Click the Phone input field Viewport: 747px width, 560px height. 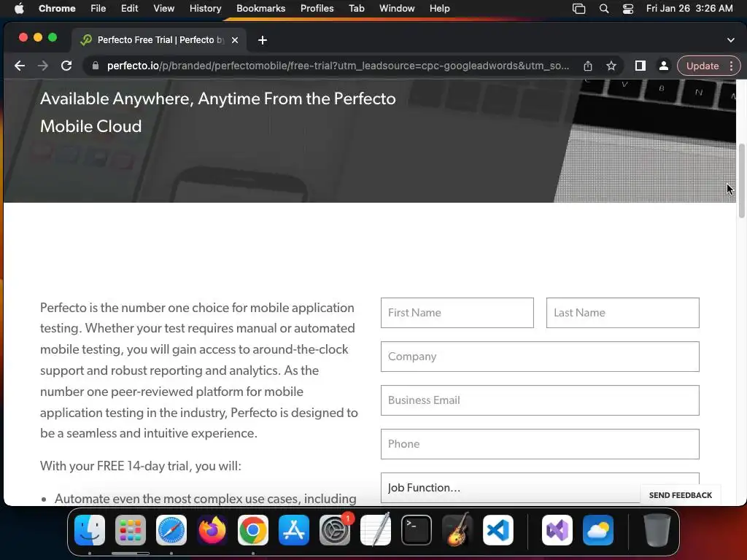click(540, 444)
